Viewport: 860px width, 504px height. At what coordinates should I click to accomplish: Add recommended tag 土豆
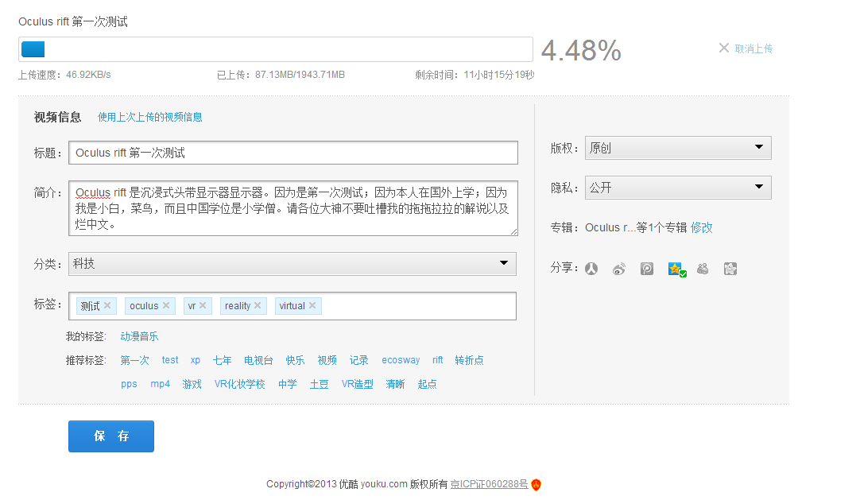pyautogui.click(x=320, y=385)
